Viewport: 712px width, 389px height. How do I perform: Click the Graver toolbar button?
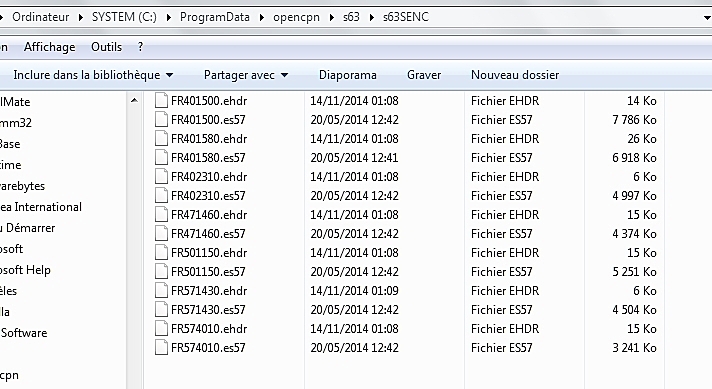pyautogui.click(x=424, y=75)
